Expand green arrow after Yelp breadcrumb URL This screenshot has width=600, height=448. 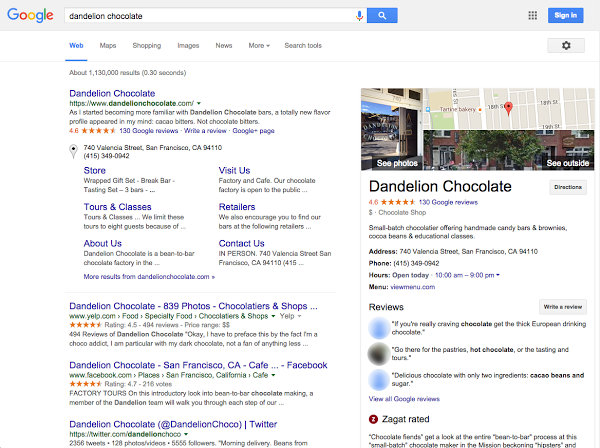click(x=273, y=316)
